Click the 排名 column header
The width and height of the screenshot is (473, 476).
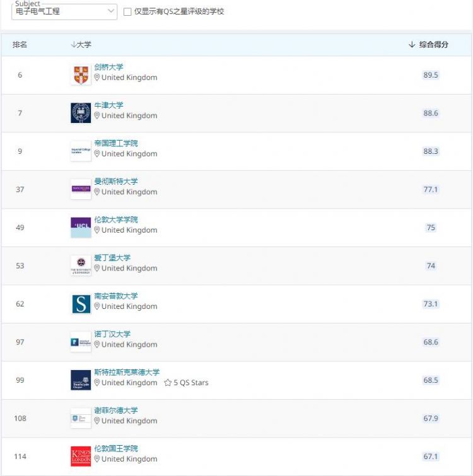(x=20, y=45)
